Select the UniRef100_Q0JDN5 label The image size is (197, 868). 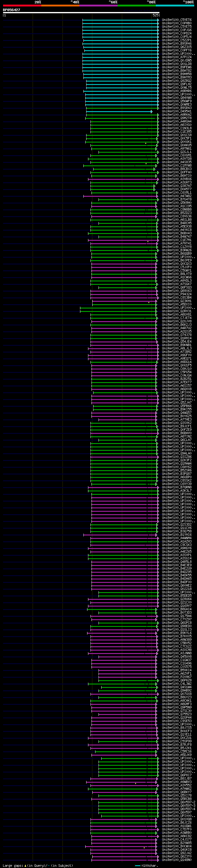(x=177, y=60)
